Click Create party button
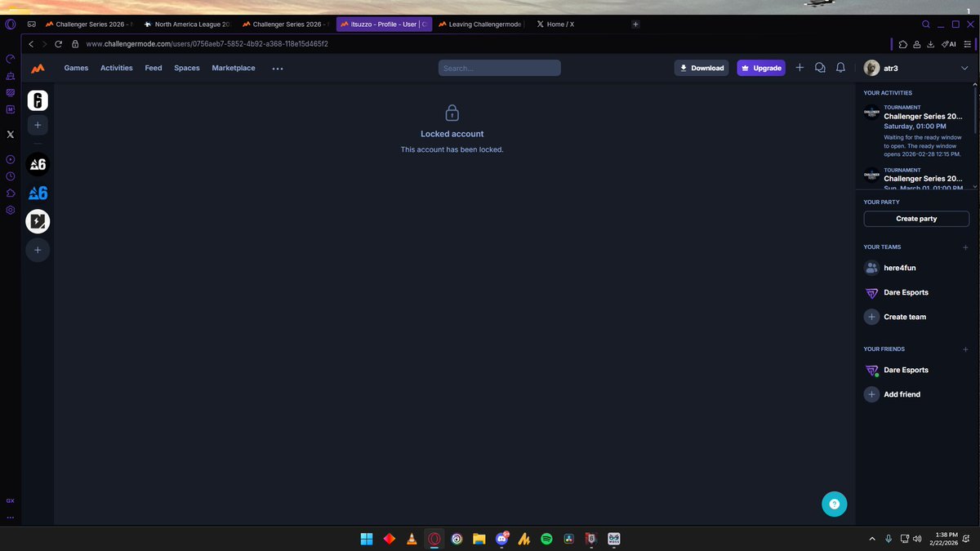The width and height of the screenshot is (980, 551). (916, 219)
